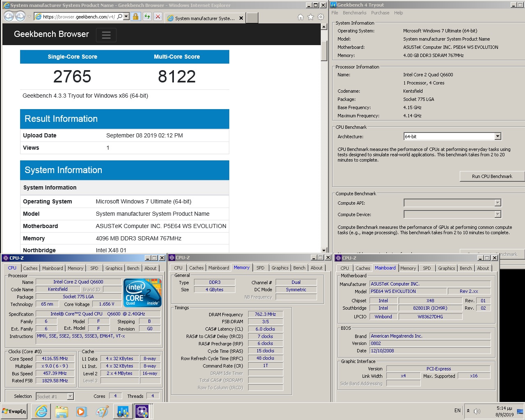Open Paint palette icon on taskbar
Image resolution: width=525 pixels, height=420 pixels.
102,411
